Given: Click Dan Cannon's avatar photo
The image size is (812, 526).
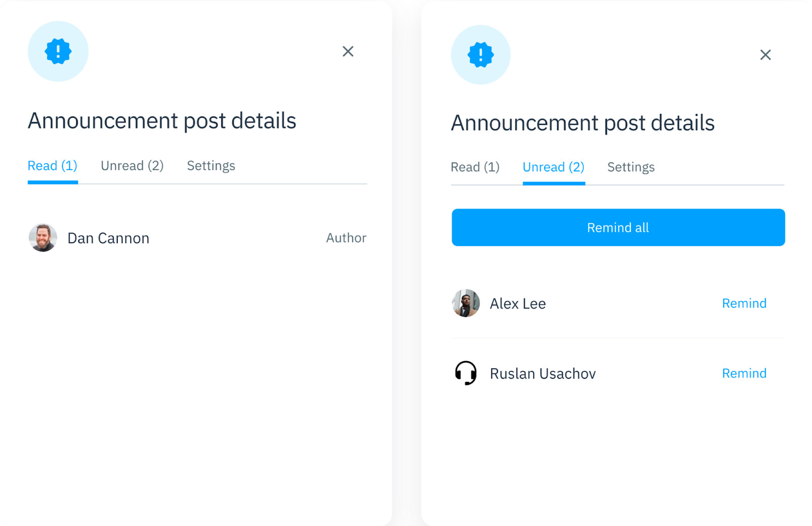Looking at the screenshot, I should [x=43, y=238].
